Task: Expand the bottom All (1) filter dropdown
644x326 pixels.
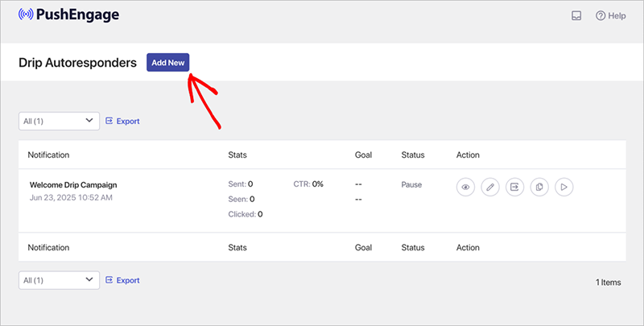Action: coord(59,280)
